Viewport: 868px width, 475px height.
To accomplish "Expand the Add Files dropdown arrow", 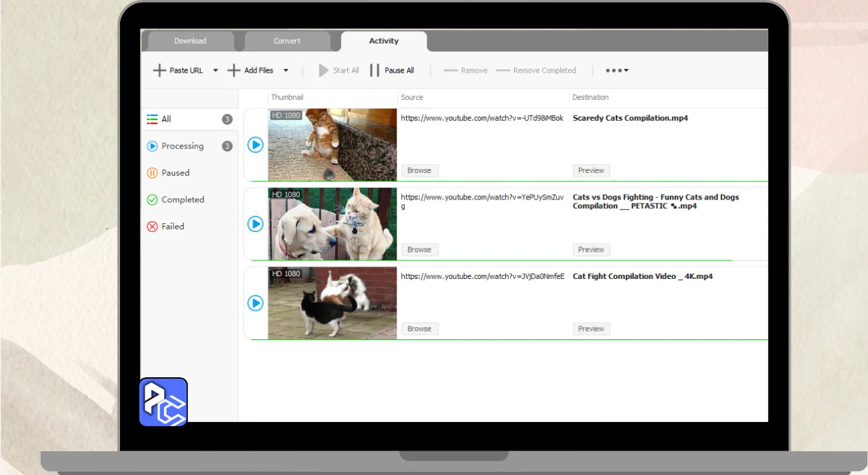I will [x=285, y=71].
